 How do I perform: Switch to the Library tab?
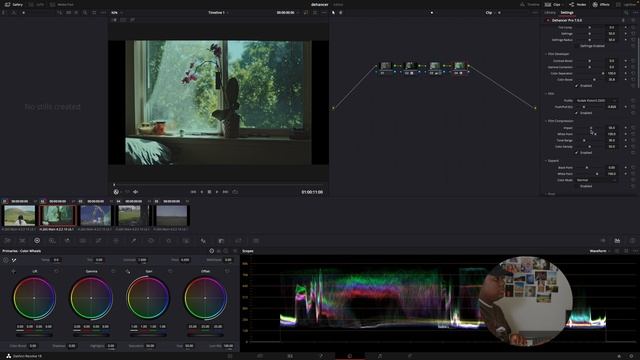click(x=550, y=13)
